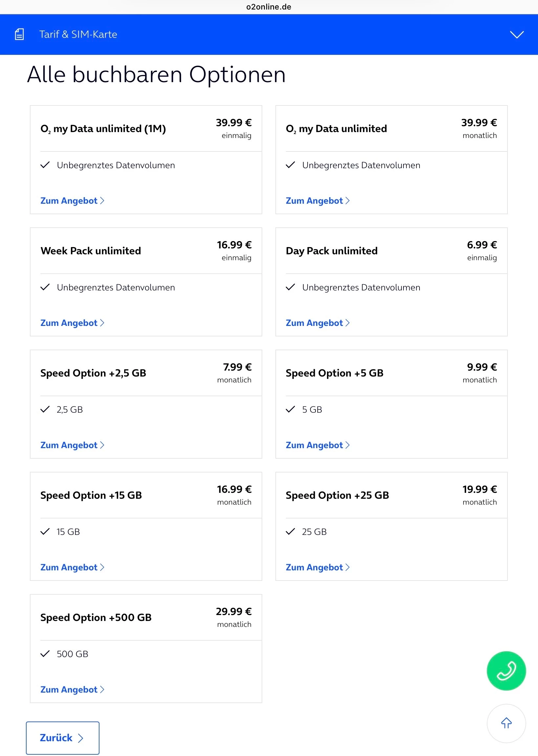Open the Tarif & SIM-Karte section header

tap(78, 34)
